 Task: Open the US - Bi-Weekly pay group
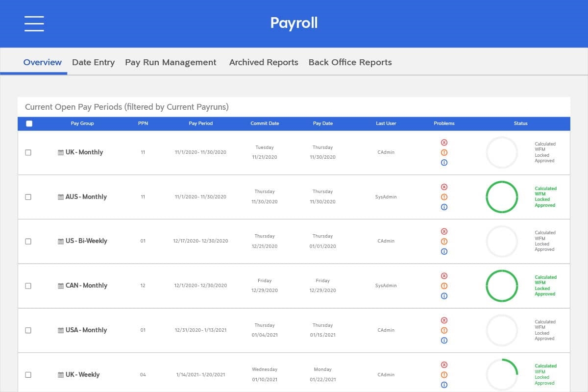pyautogui.click(x=86, y=241)
